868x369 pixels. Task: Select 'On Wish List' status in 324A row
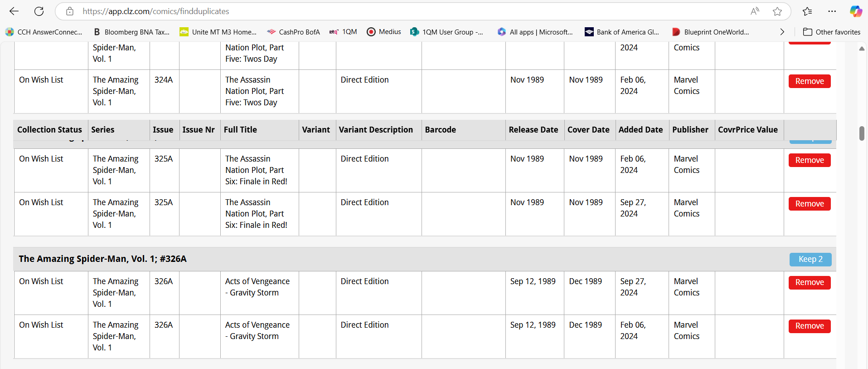[x=41, y=80]
